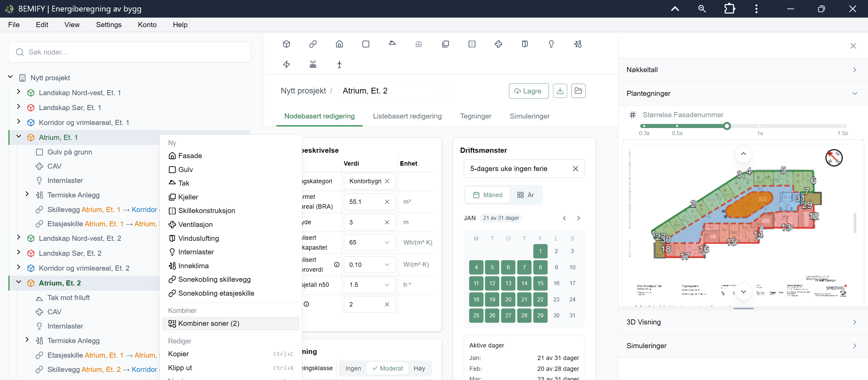Expand the 3D Visning section

743,322
